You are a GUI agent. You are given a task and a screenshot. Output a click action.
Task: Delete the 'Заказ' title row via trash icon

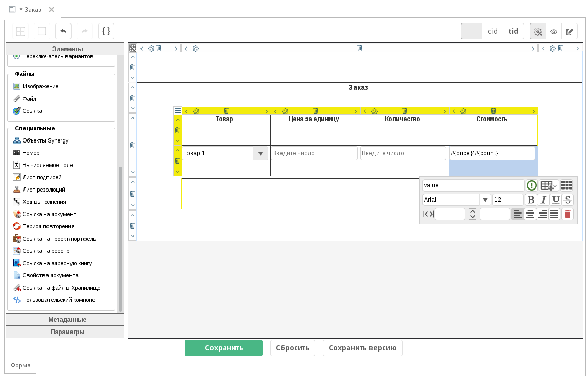click(x=132, y=98)
